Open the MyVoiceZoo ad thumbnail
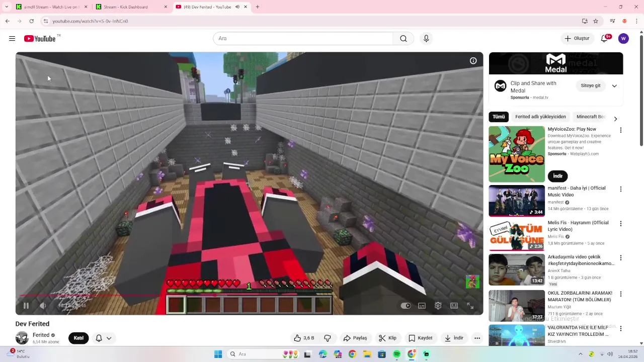 [517, 154]
